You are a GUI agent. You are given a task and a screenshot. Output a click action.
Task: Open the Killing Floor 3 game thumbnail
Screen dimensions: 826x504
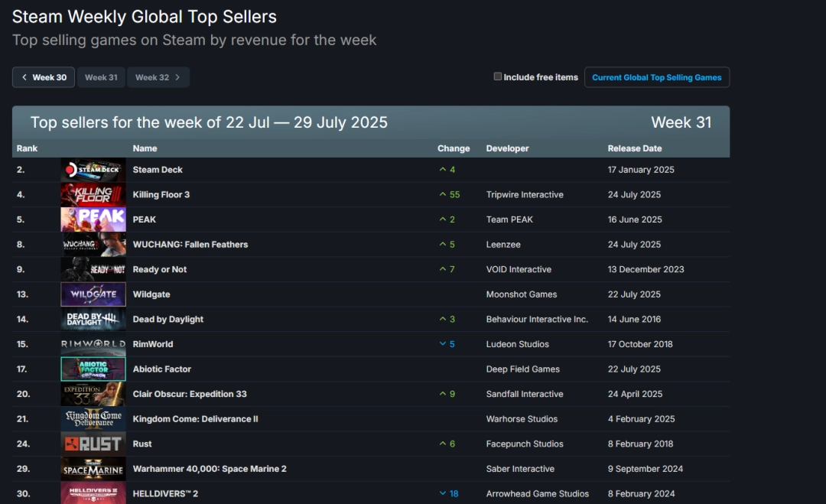pos(93,195)
